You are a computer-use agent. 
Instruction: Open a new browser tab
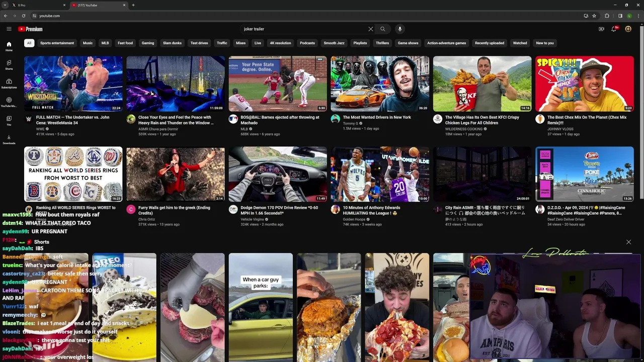133,5
